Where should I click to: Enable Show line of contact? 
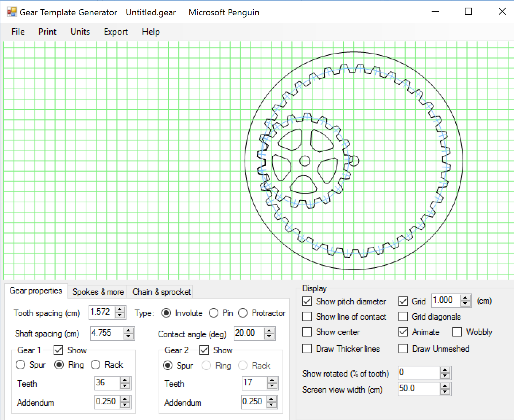307,316
